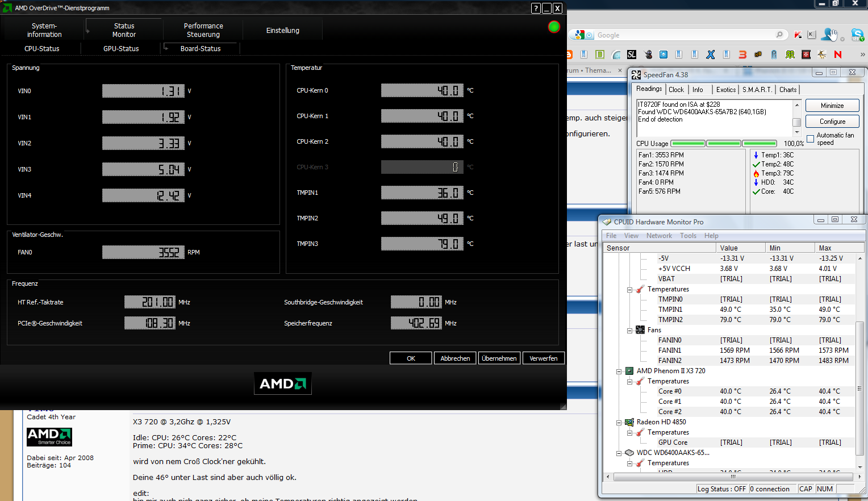Switch to the Charts tab in SpeedFan
868x501 pixels.
[788, 90]
